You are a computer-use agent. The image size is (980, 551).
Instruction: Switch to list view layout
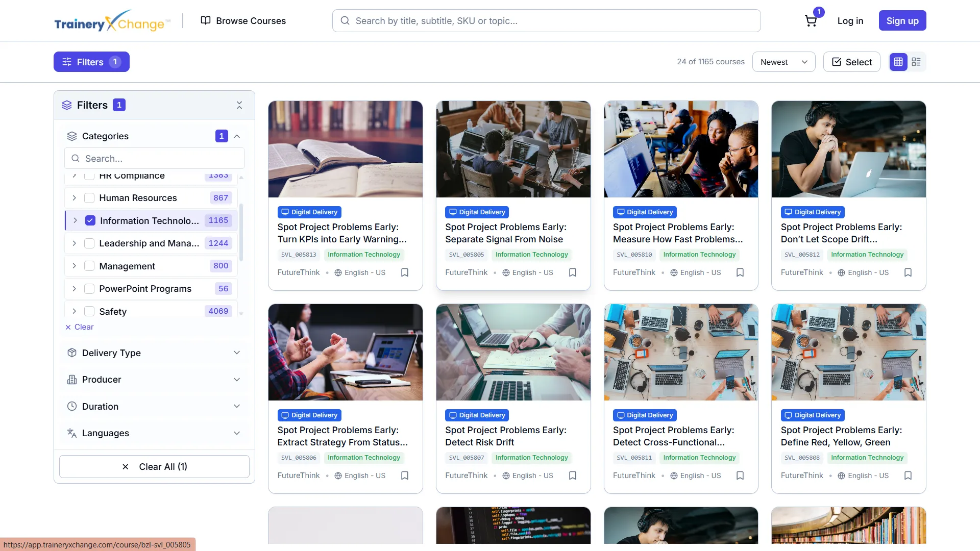(916, 62)
